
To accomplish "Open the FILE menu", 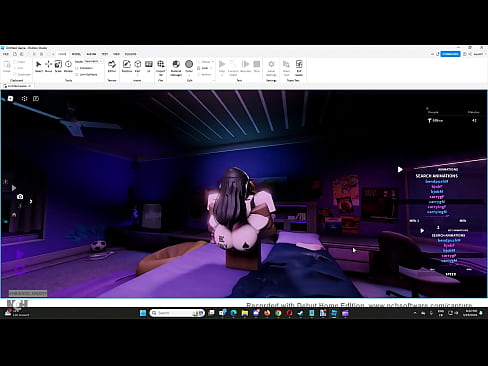I will tap(6, 54).
